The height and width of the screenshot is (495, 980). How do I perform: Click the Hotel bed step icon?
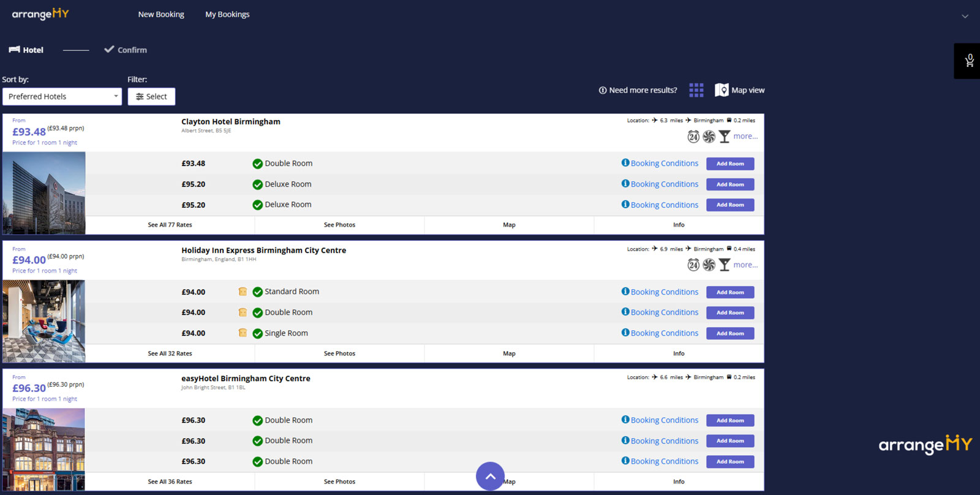tap(14, 50)
